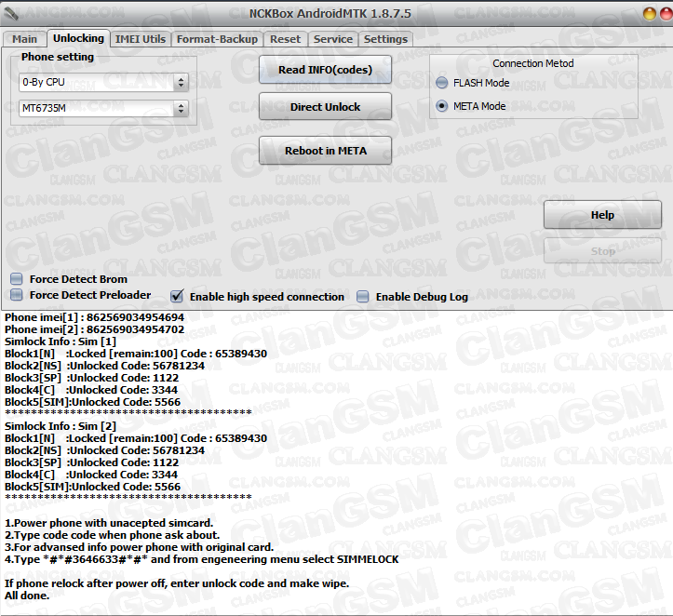The width and height of the screenshot is (673, 616).
Task: Open the Help button
Action: click(602, 215)
